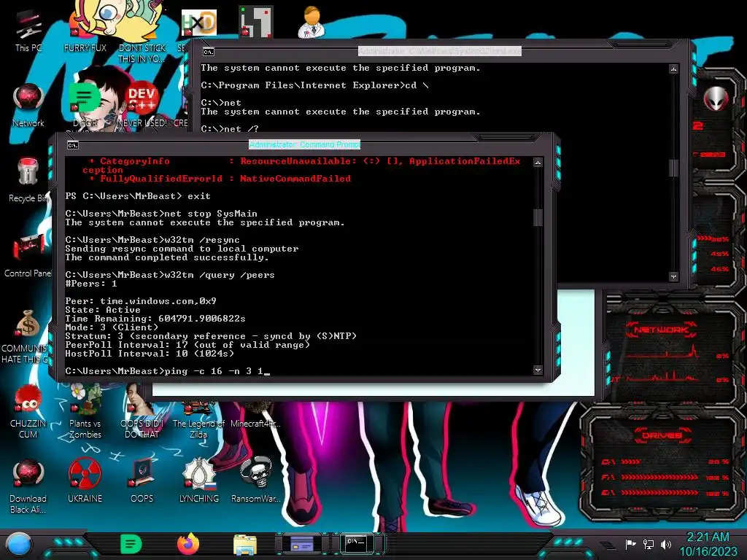This screenshot has height=560, width=747.
Task: Click the red 'NativeCommandFailed' error text
Action: pyautogui.click(x=295, y=179)
